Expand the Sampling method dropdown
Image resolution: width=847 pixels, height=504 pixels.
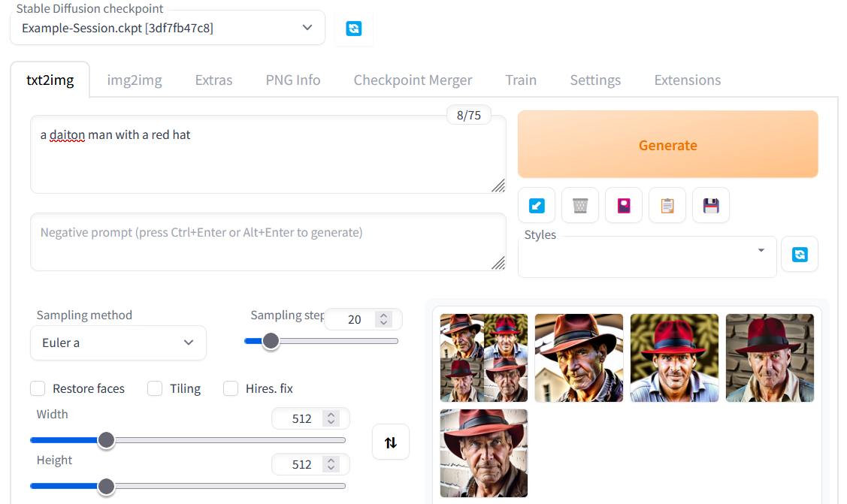[x=119, y=343]
